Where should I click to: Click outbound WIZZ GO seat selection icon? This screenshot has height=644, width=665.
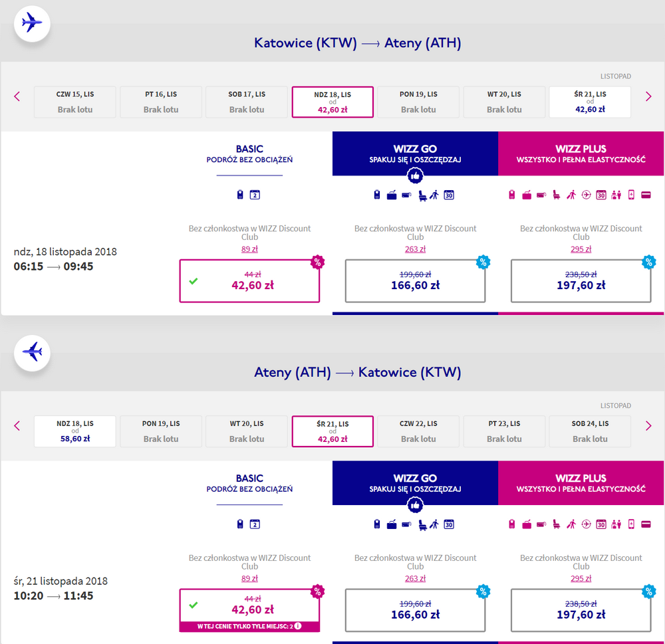click(422, 195)
